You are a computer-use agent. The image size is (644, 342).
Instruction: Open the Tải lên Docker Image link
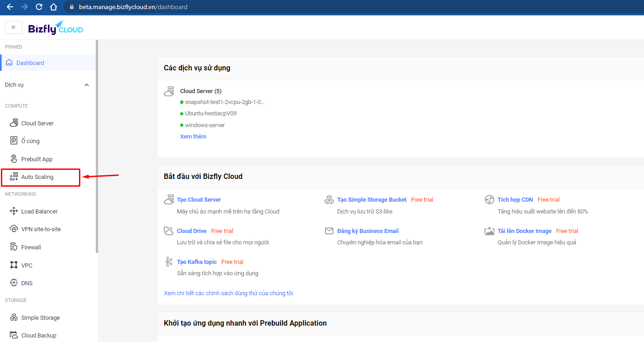coord(525,231)
